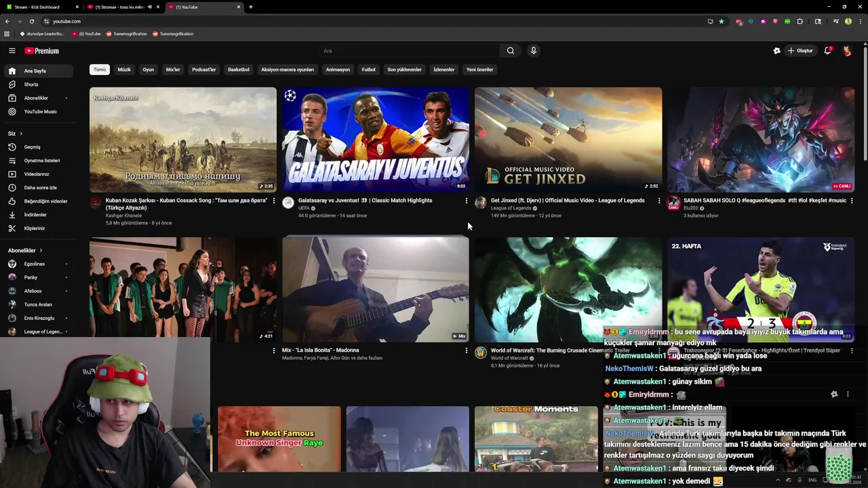Screen dimensions: 868x488
Task: Open Beğendiğim videolar list
Action: (x=39, y=201)
